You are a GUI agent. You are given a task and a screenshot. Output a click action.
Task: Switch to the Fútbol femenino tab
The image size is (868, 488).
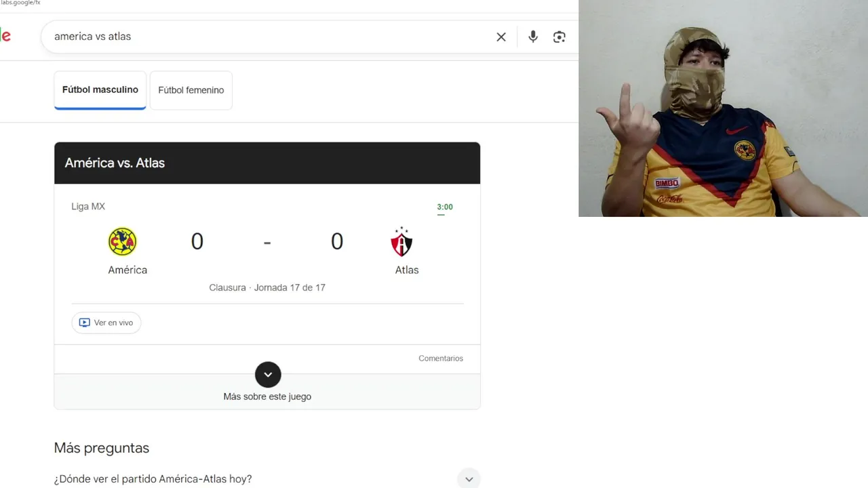[191, 90]
